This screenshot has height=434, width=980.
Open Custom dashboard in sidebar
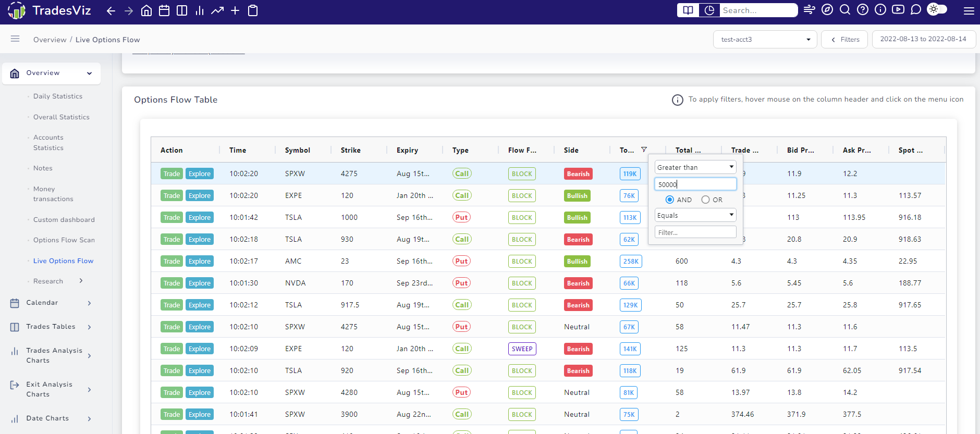(x=64, y=220)
